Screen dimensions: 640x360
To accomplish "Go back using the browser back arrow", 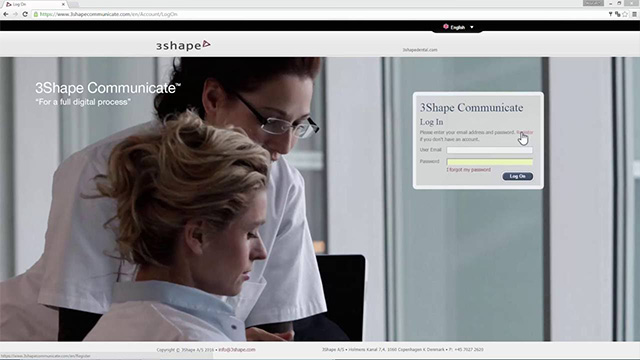I will [6, 14].
